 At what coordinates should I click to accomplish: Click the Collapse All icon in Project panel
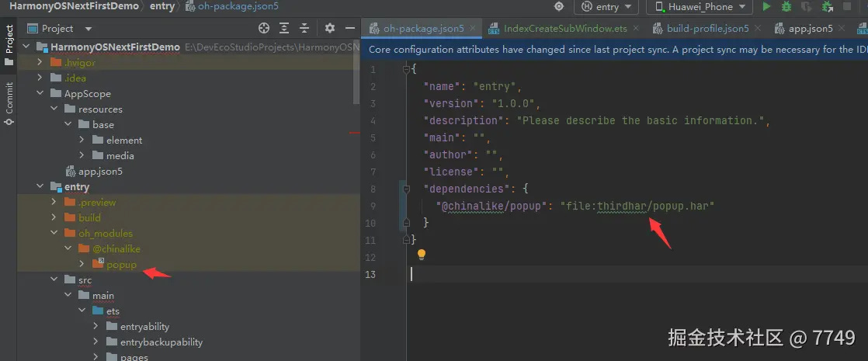304,28
